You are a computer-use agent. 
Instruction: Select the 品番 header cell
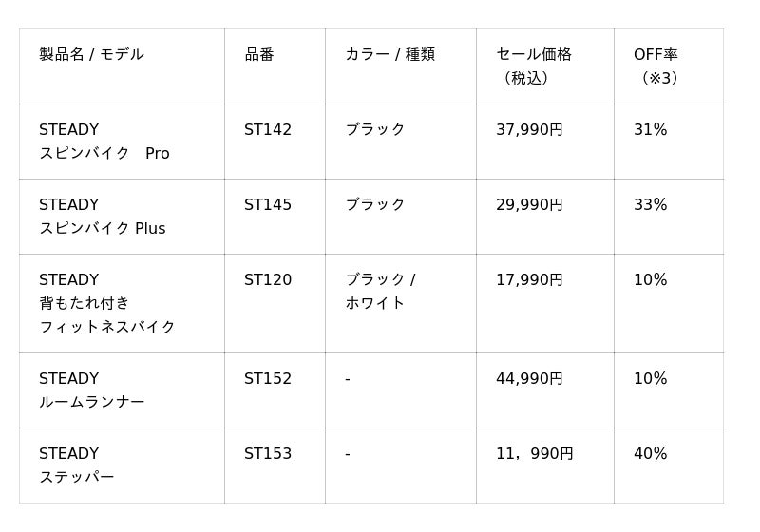(x=259, y=55)
